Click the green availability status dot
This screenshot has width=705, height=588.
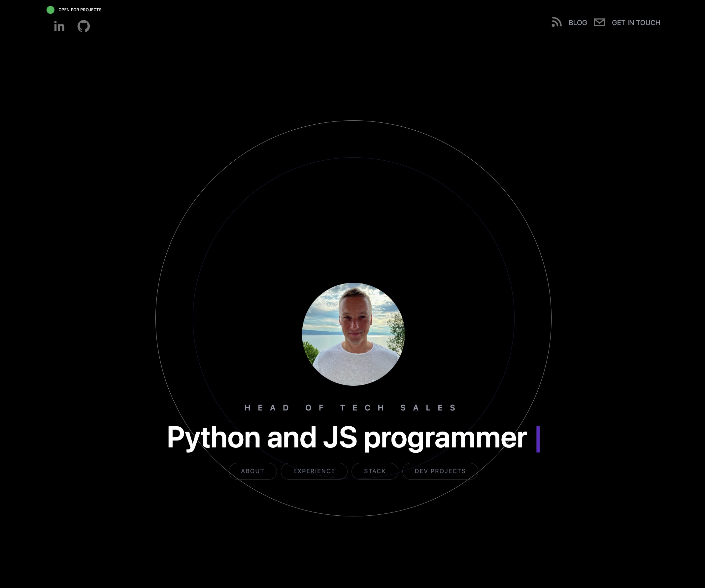[x=50, y=10]
